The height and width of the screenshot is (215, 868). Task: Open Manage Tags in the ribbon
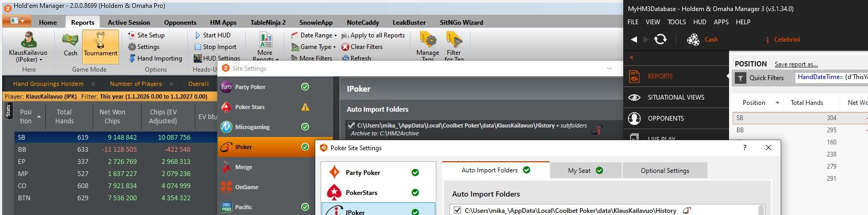[427, 41]
